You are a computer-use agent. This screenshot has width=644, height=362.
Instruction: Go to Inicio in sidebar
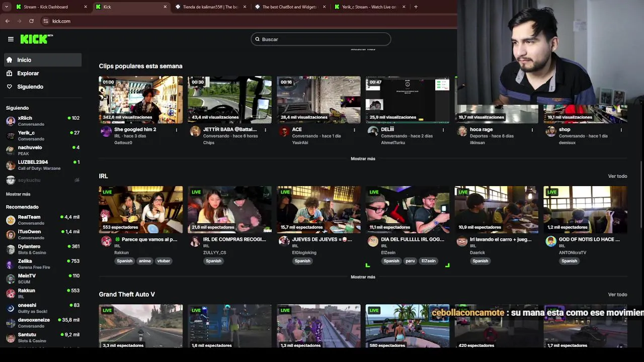coord(43,60)
